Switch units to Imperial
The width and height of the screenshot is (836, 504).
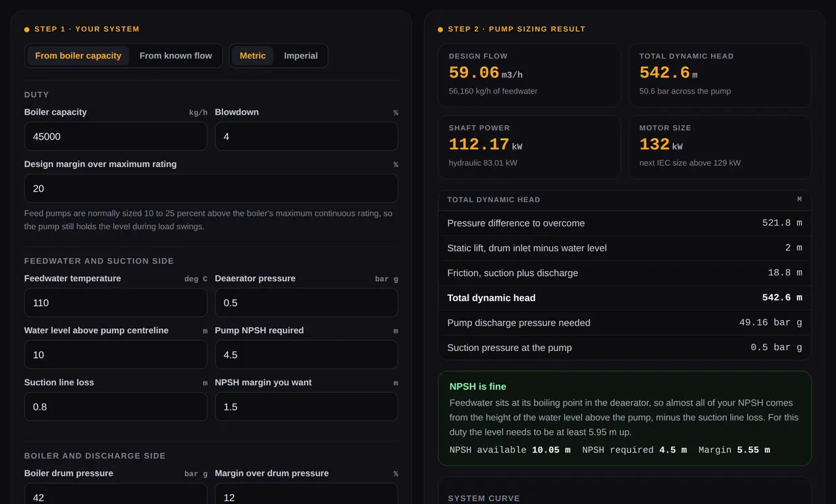click(x=301, y=56)
